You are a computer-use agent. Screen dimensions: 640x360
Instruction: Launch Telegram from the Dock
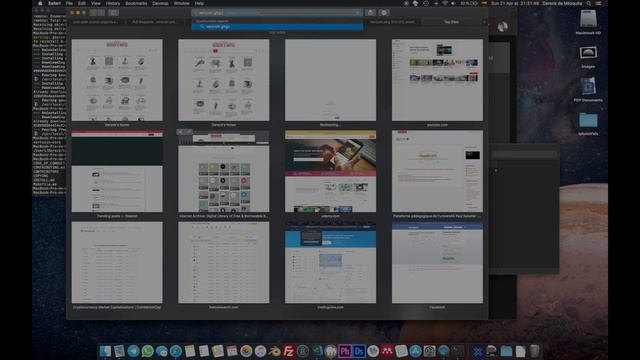click(133, 351)
